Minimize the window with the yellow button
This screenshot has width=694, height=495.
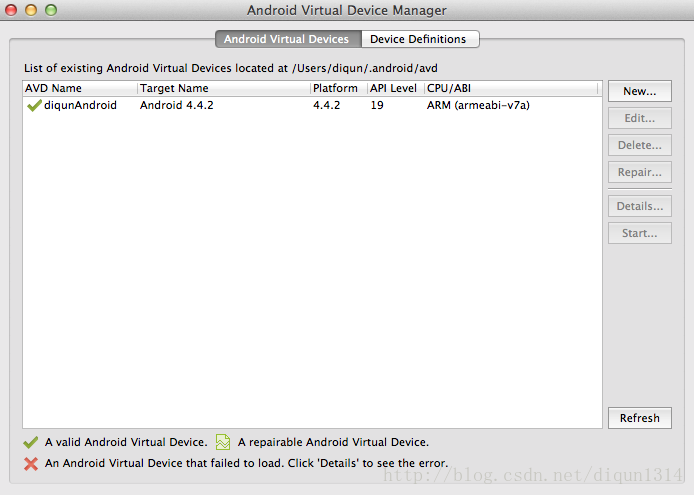coord(31,10)
